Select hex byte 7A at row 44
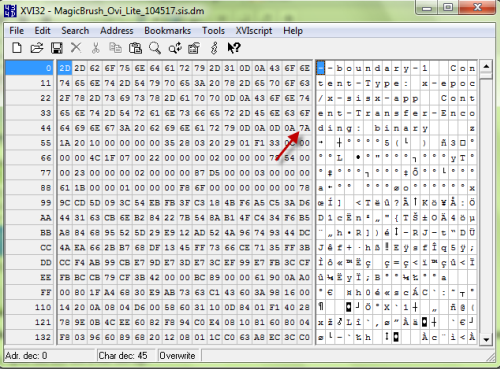 pyautogui.click(x=304, y=128)
